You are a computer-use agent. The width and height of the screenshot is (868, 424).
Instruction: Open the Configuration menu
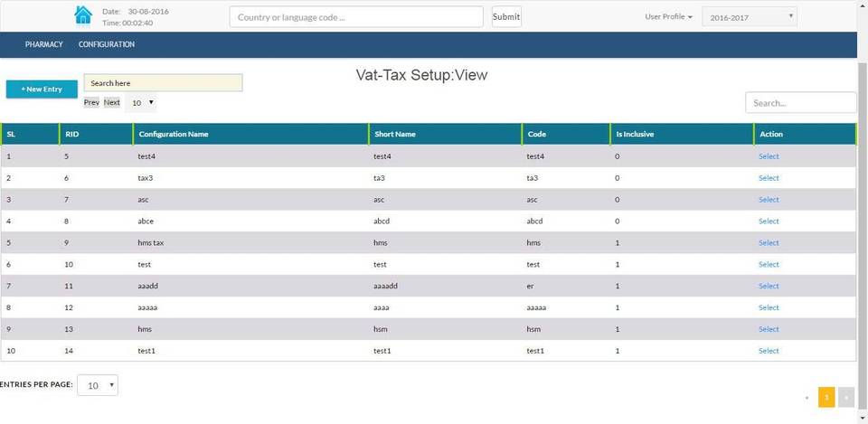pos(107,44)
